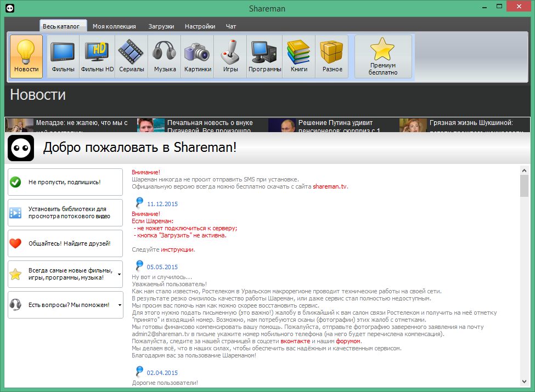The image size is (535, 392).
Task: Open the shareman.tv link
Action: (x=330, y=186)
